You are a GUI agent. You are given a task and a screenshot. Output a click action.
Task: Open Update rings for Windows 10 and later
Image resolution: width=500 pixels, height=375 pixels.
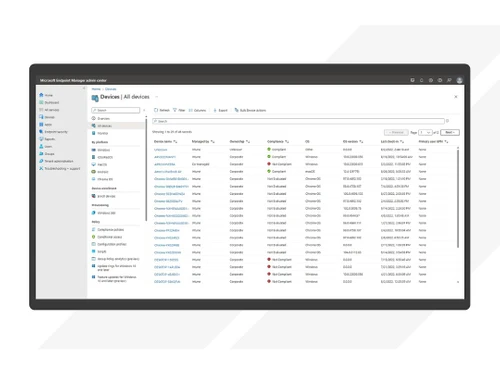pyautogui.click(x=114, y=268)
